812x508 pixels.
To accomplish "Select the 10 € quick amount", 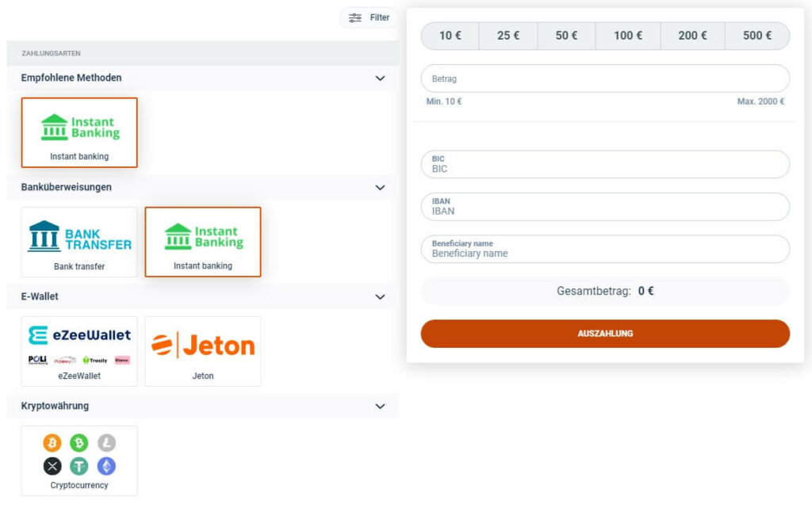I will (x=450, y=36).
